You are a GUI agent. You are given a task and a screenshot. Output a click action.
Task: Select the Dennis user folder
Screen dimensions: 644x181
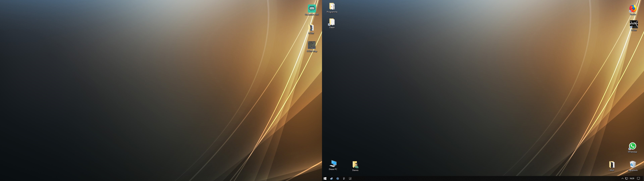(355, 165)
